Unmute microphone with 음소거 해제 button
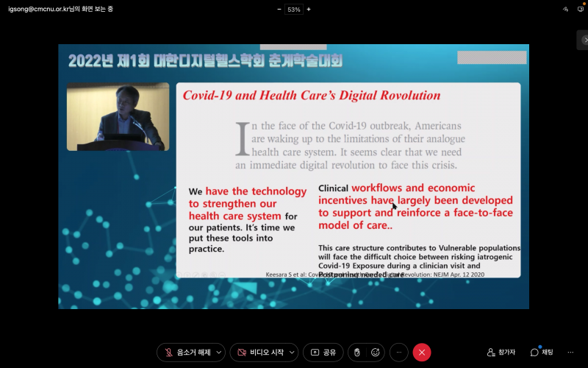This screenshot has height=368, width=588. [185, 353]
